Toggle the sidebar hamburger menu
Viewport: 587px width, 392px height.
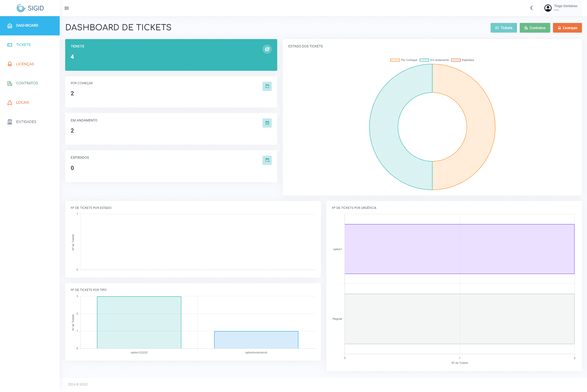67,8
